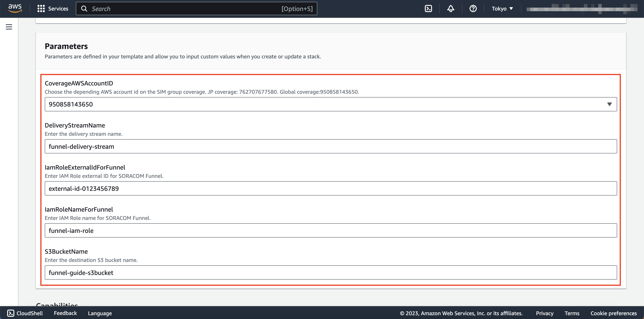Viewport: 644px width, 319px height.
Task: Click the Services menu item
Action: click(x=53, y=8)
